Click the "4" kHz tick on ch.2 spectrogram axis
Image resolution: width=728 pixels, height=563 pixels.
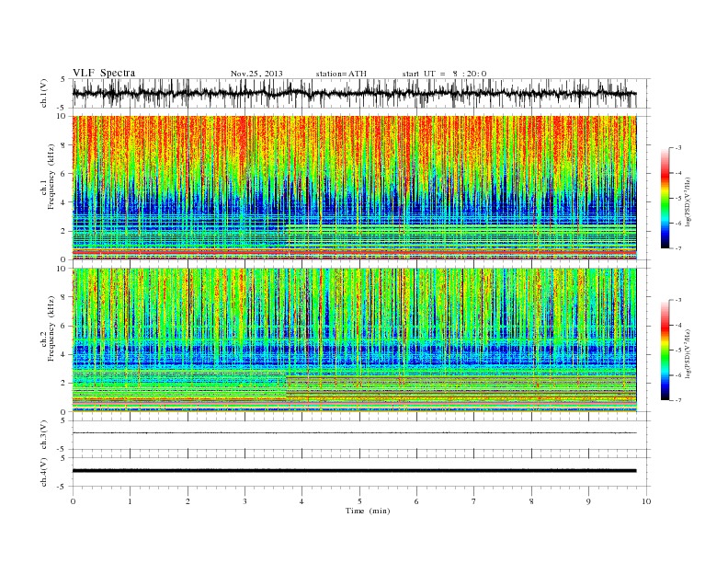point(64,354)
